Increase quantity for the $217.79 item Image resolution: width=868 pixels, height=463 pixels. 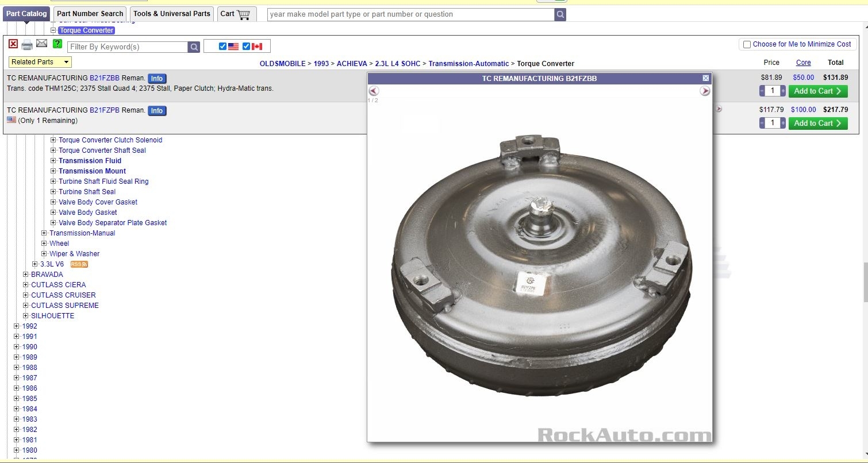click(x=783, y=123)
